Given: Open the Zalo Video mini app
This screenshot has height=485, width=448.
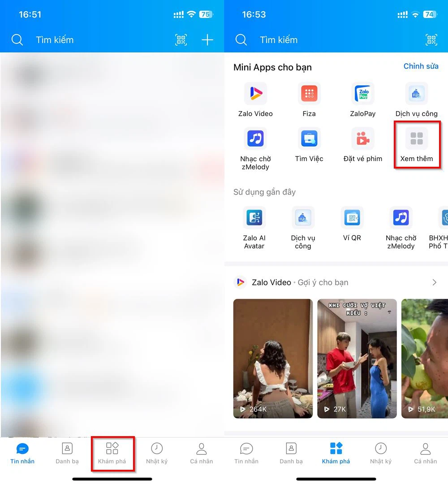Looking at the screenshot, I should pyautogui.click(x=255, y=94).
